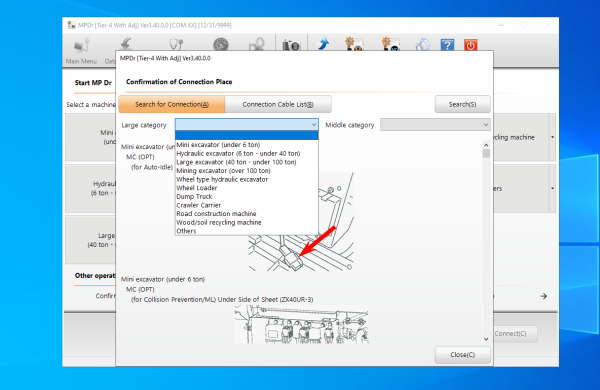Click the camera screenshot toolbar icon
The width and height of the screenshot is (600, 390).
click(291, 45)
